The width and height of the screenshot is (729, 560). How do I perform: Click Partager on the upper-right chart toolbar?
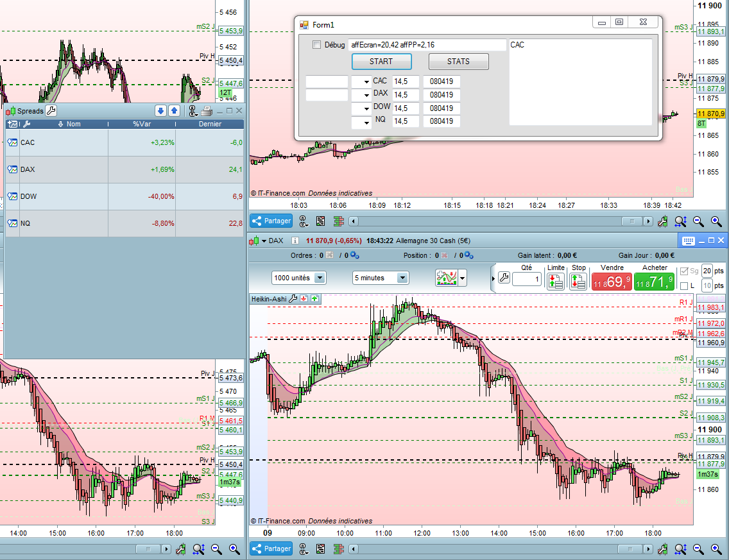tap(271, 221)
